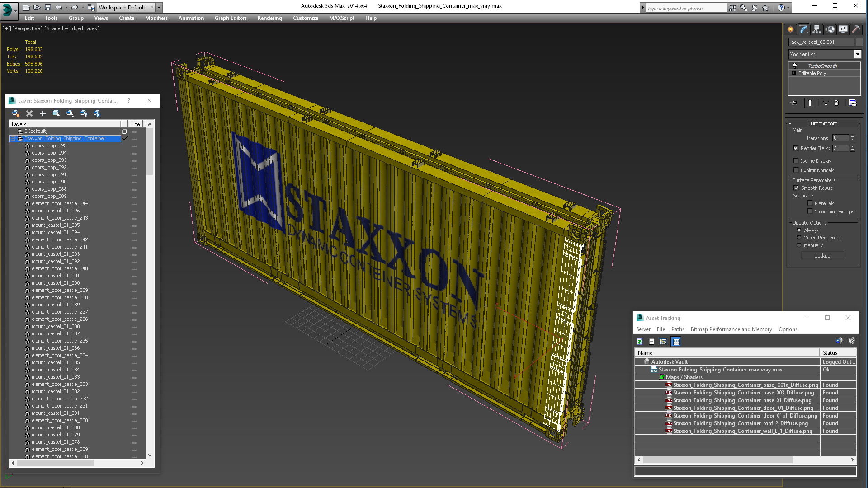
Task: Click Remove Modifier trash icon
Action: [x=837, y=103]
